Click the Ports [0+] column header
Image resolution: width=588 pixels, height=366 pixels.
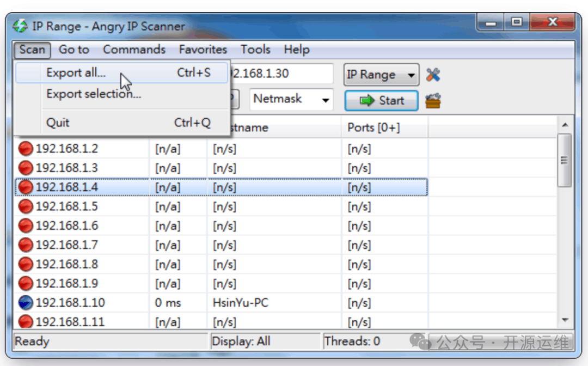tap(373, 127)
